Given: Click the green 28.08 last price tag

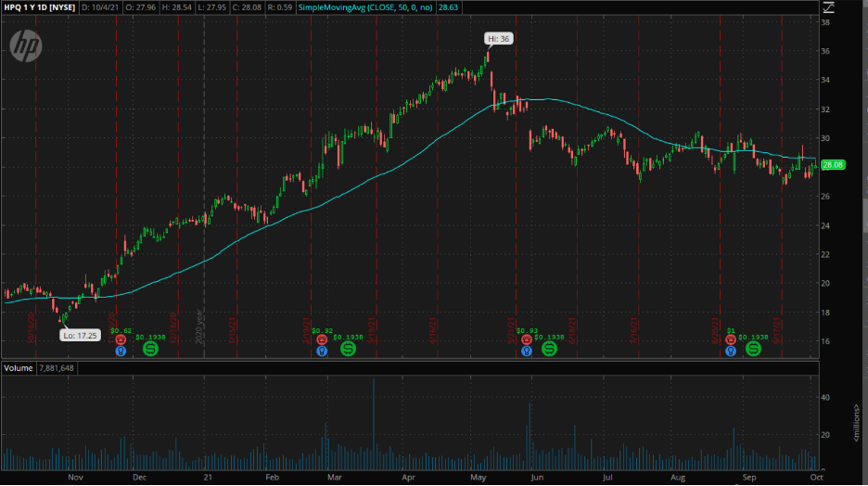Looking at the screenshot, I should (x=833, y=164).
